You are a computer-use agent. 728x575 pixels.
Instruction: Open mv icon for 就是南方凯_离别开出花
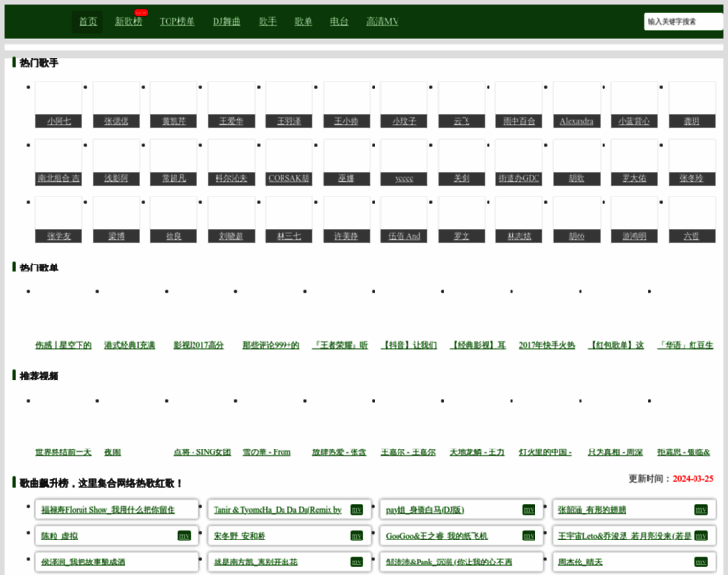356,562
